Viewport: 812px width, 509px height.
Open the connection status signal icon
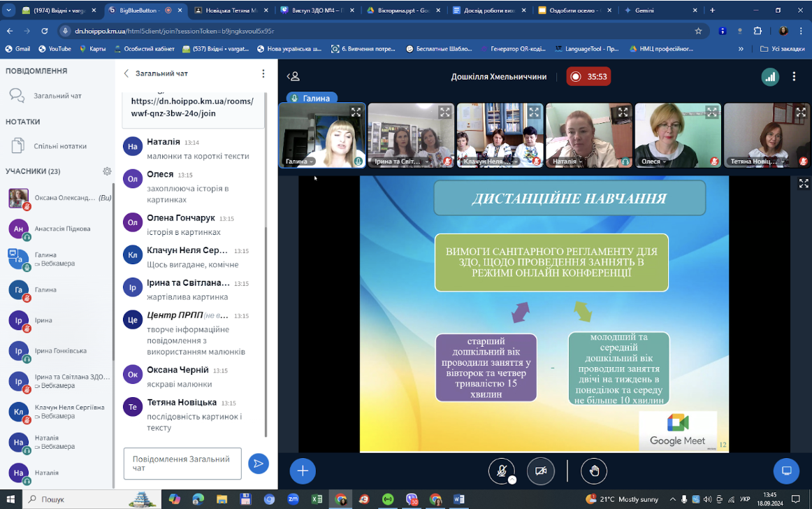click(770, 77)
